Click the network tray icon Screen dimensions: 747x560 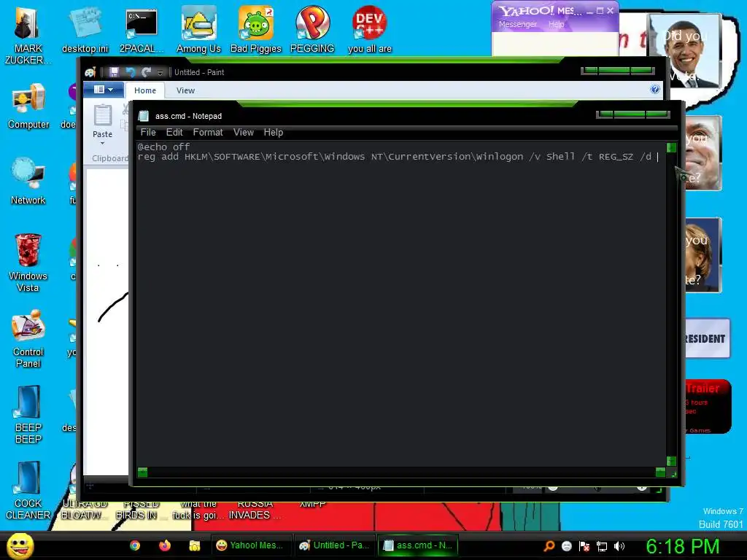click(x=602, y=545)
